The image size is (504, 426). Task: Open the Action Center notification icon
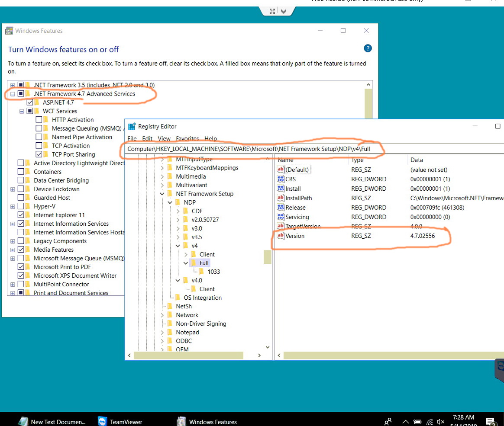pos(490,421)
